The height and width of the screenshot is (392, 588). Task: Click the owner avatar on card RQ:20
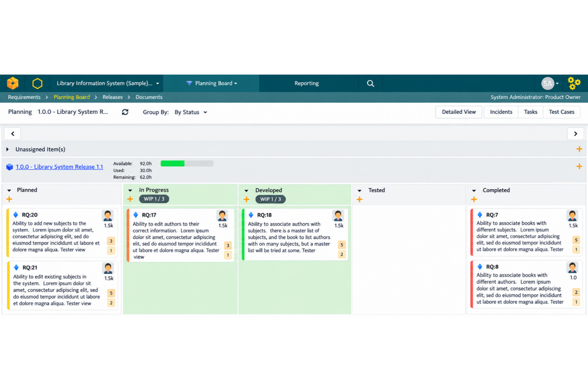tap(108, 216)
